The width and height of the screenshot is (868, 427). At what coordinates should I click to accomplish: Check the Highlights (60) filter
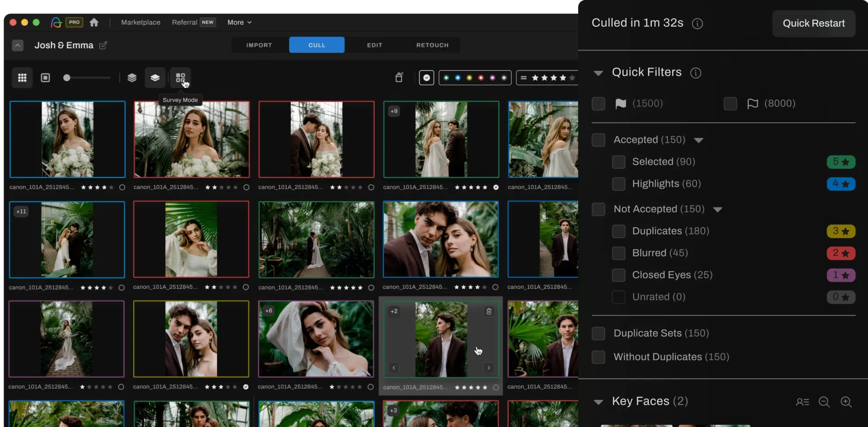[618, 184]
